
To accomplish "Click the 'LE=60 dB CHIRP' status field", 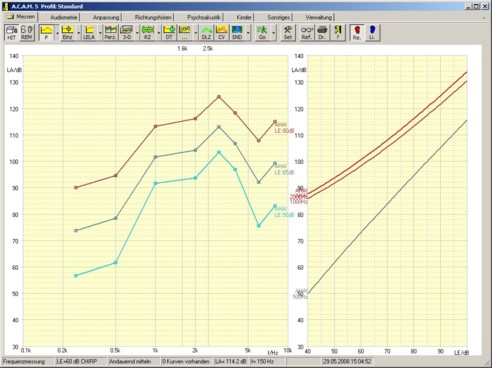I will (81, 361).
